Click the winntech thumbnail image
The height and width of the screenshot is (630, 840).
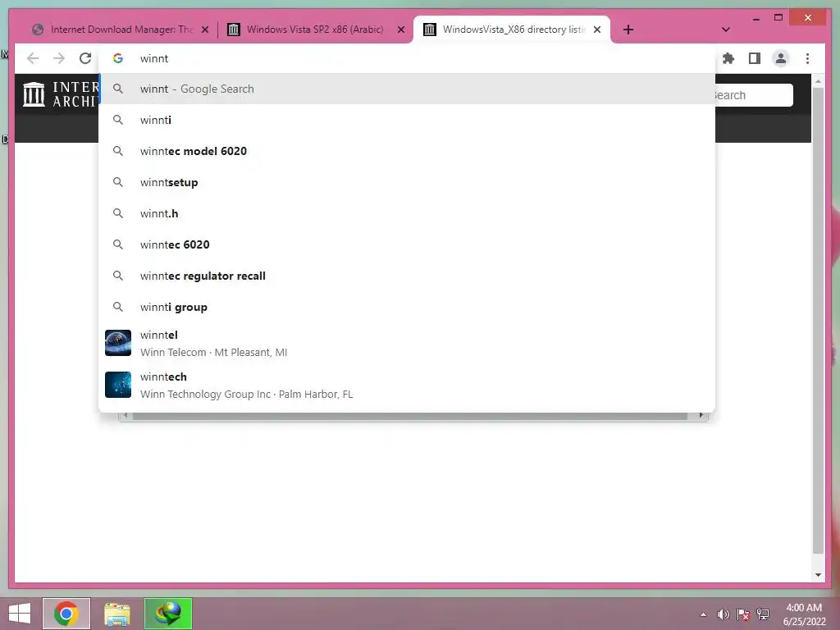click(118, 385)
